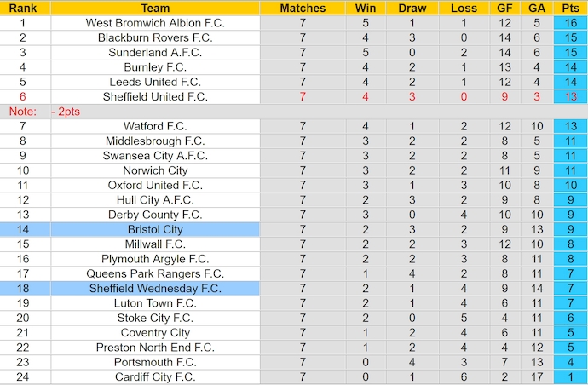This screenshot has width=588, height=385.
Task: Click the Team column header
Action: (155, 9)
